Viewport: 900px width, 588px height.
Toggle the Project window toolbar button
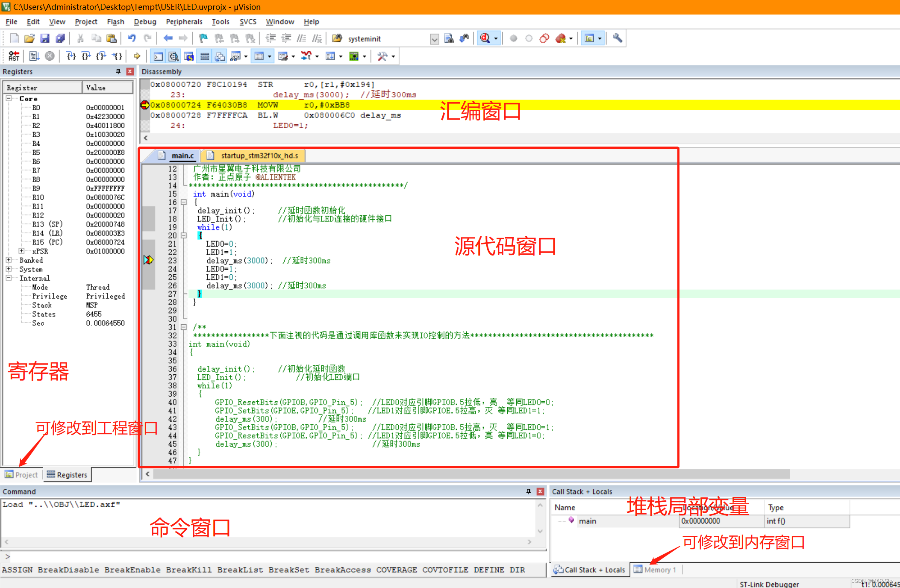(589, 38)
